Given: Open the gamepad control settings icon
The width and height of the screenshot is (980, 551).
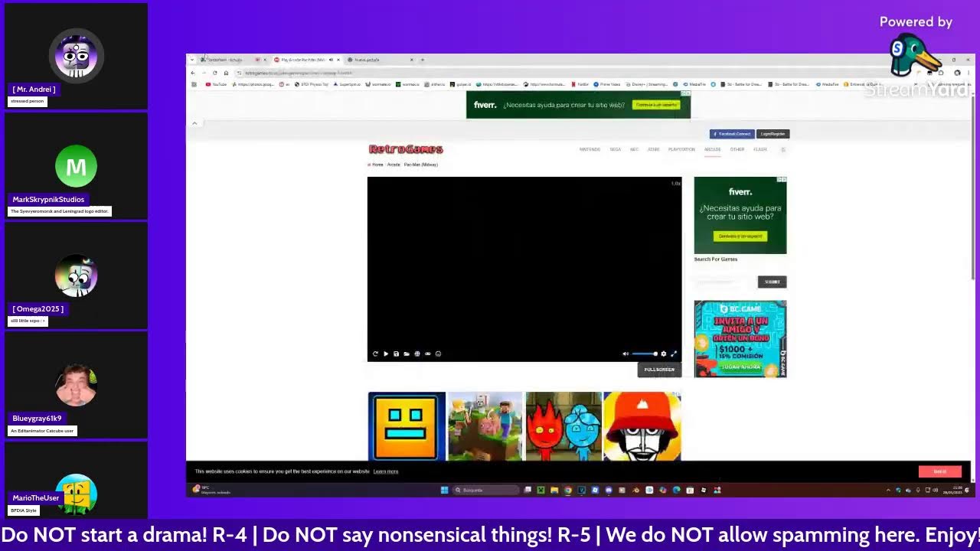Looking at the screenshot, I should (x=427, y=354).
